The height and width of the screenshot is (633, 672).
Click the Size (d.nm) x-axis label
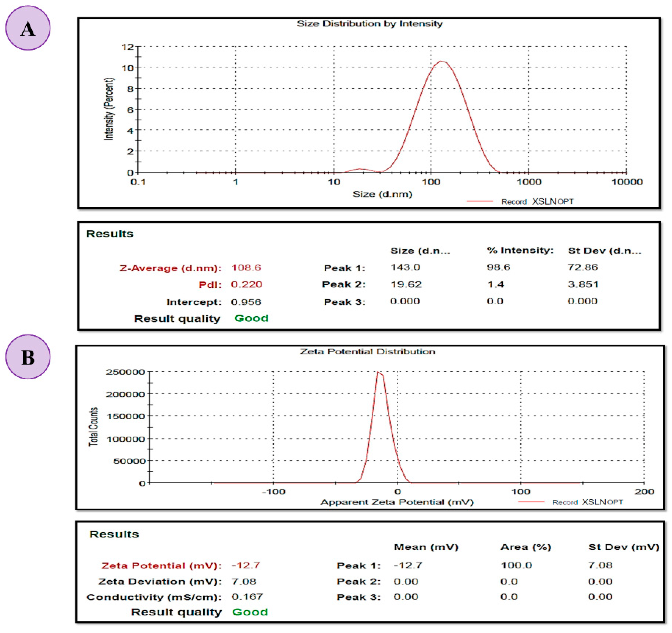(382, 194)
